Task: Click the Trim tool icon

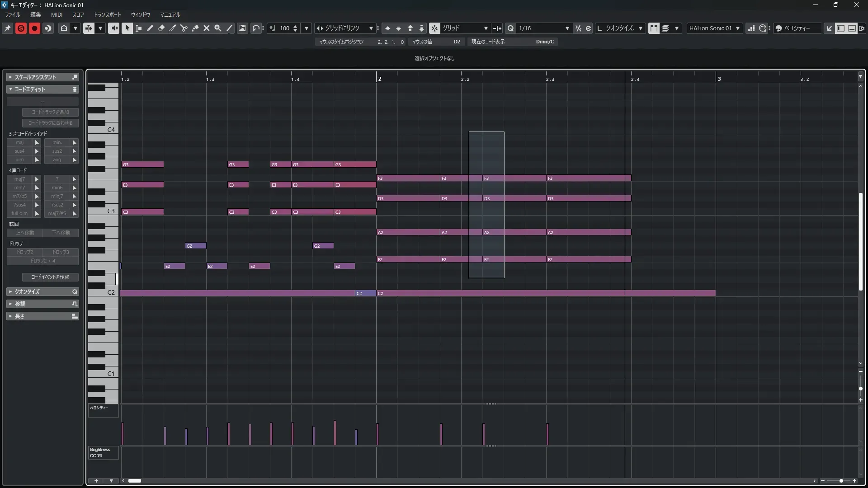Action: (x=173, y=28)
